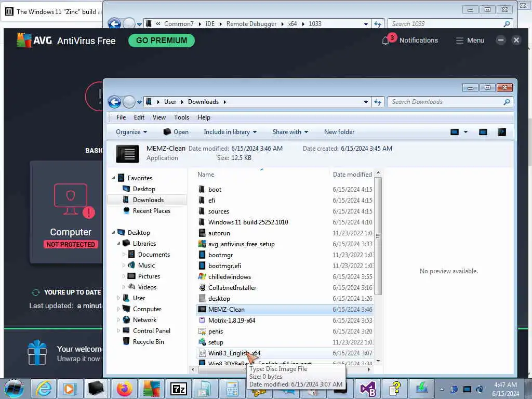
Task: Click the Computer NOT PROTECTED tile in AVG
Action: [x=66, y=212]
